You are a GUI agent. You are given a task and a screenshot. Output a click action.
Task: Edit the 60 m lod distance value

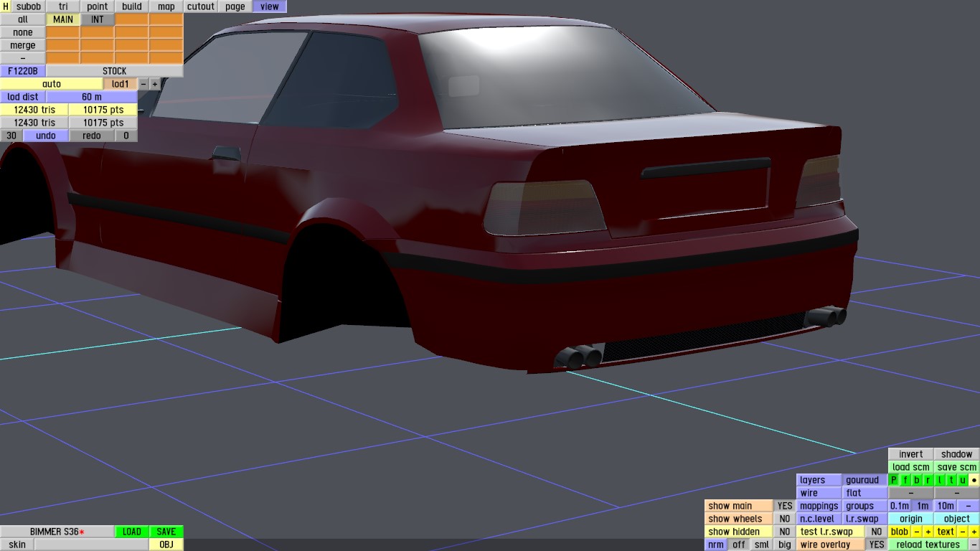(x=92, y=97)
